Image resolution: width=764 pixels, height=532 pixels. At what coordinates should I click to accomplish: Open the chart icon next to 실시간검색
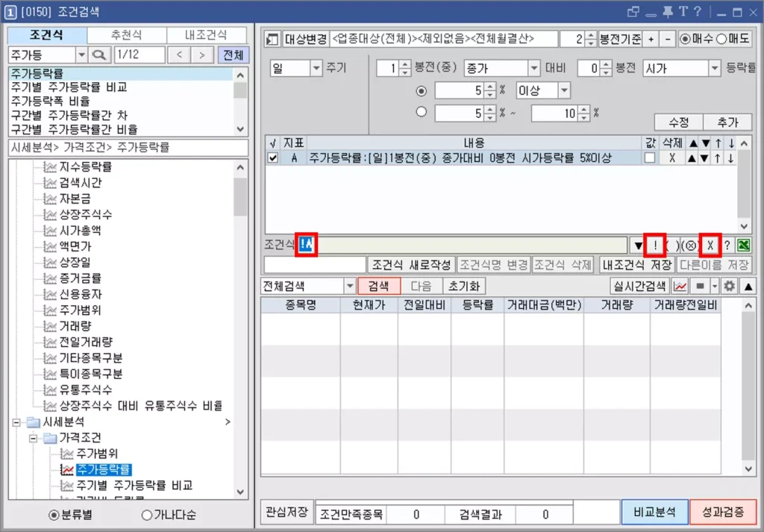(x=680, y=286)
